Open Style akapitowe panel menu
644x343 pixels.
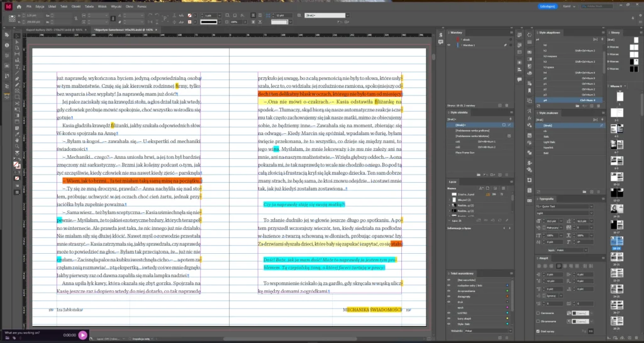click(603, 33)
